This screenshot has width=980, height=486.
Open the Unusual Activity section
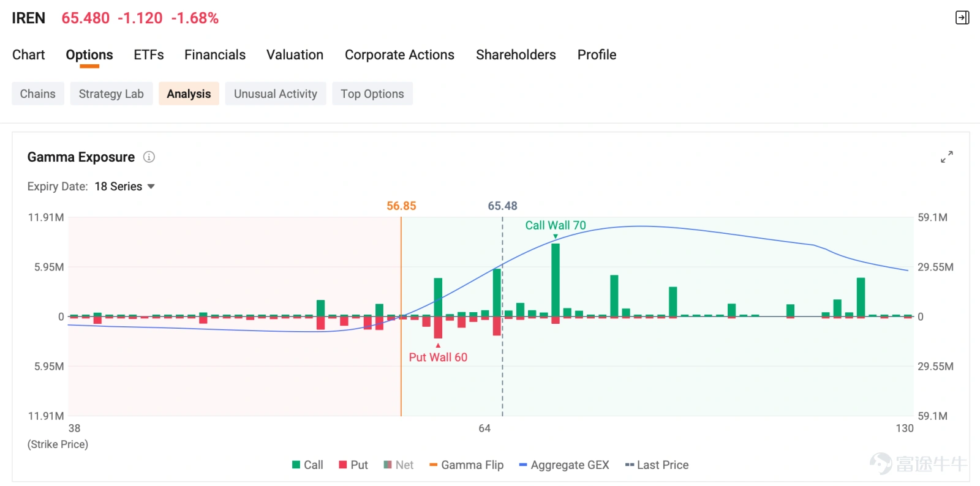click(276, 94)
